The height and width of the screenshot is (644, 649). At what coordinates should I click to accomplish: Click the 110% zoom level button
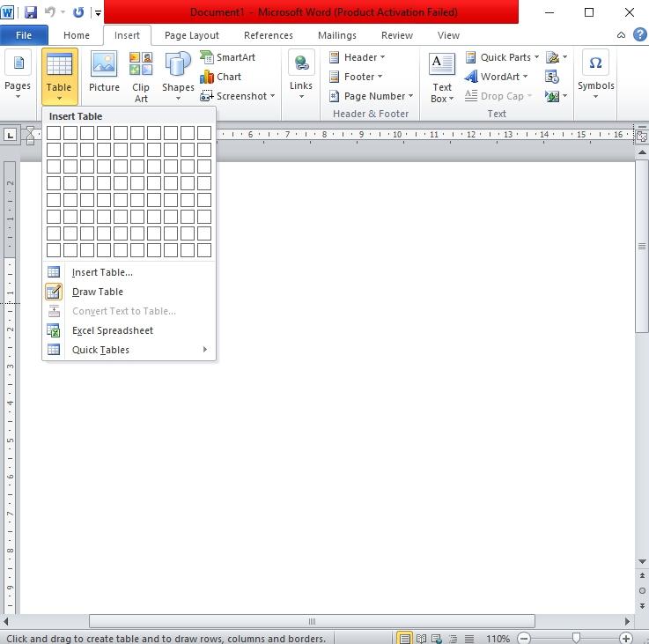coord(498,638)
